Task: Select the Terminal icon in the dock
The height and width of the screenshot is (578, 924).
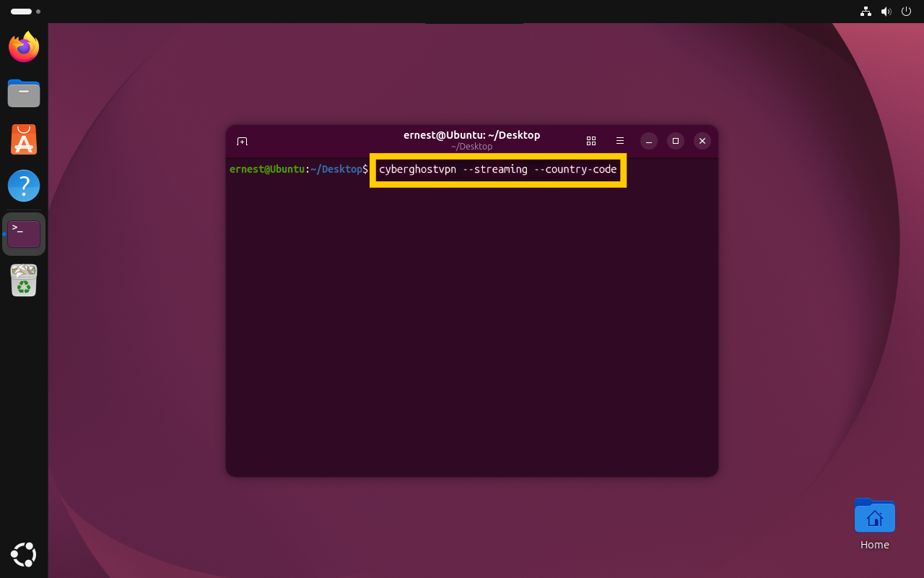Action: [24, 234]
